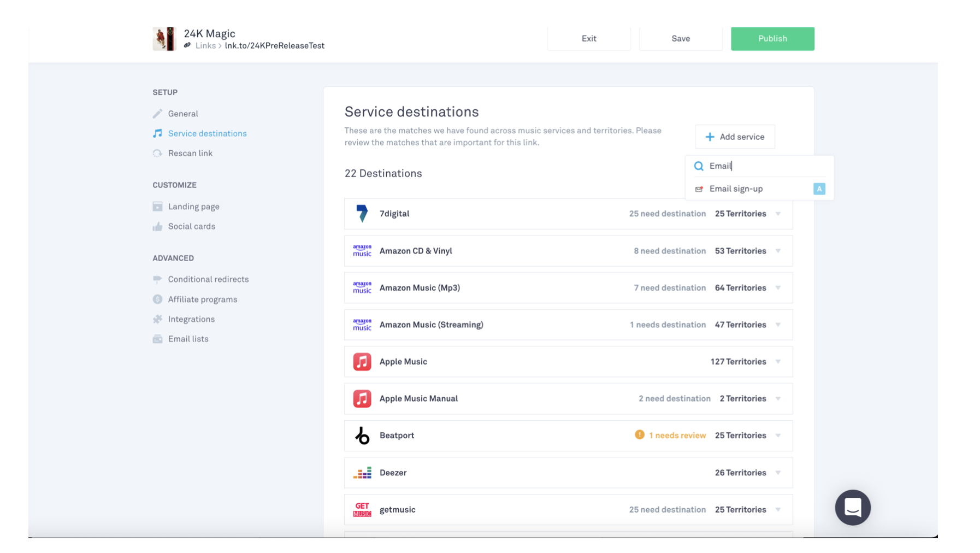Screen dimensions: 980x553
Task: Click the service search input field
Action: click(765, 166)
